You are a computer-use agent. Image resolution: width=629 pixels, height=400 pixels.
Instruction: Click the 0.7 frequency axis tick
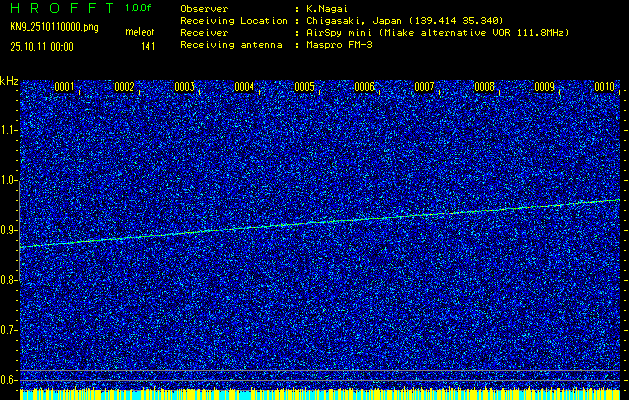[x=9, y=330]
